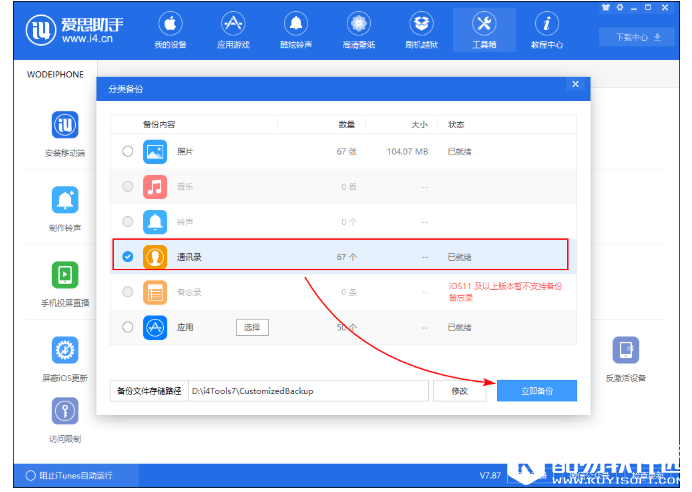692x492 pixels.
Task: Click the skin shirt icon in title bar
Action: pos(606,8)
